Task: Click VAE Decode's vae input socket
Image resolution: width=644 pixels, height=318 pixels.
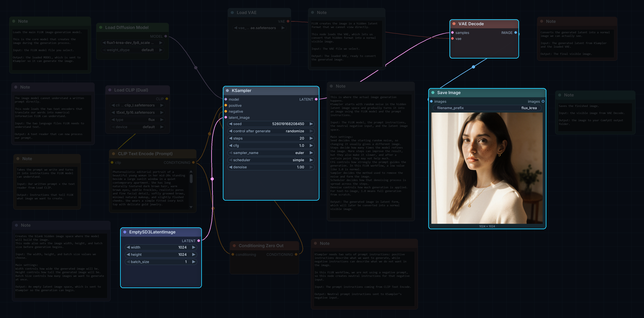Action: [x=452, y=39]
